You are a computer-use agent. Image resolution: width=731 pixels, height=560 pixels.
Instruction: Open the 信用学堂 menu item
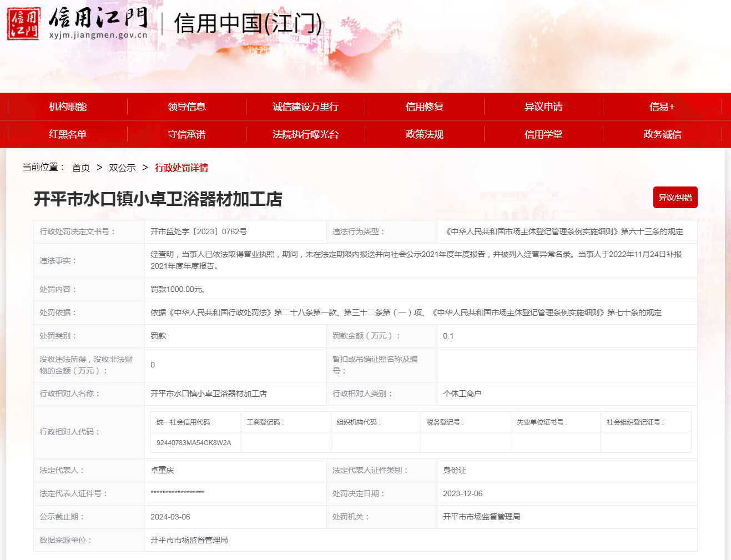[x=543, y=134]
